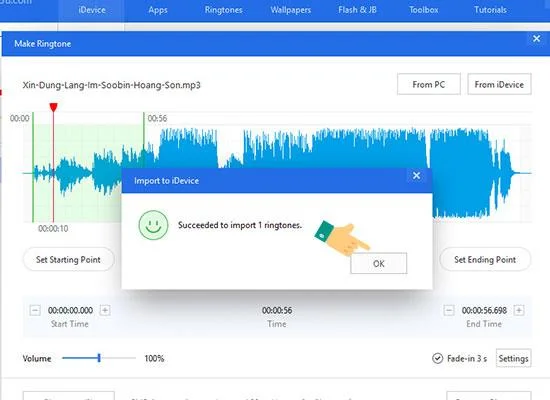The height and width of the screenshot is (400, 550).
Task: Click the 00:00:10 playhead time label
Action: (53, 229)
